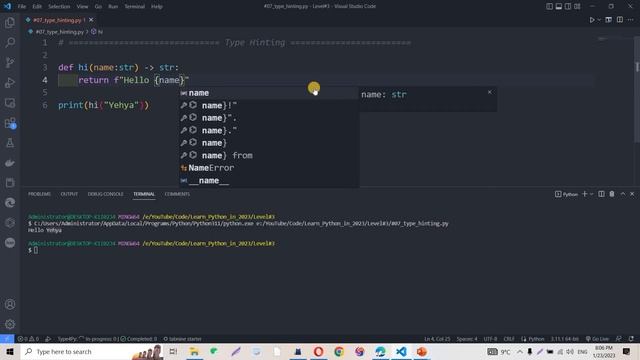Open the Search view in activity bar
This screenshot has height=360, width=640.
coord(10,42)
